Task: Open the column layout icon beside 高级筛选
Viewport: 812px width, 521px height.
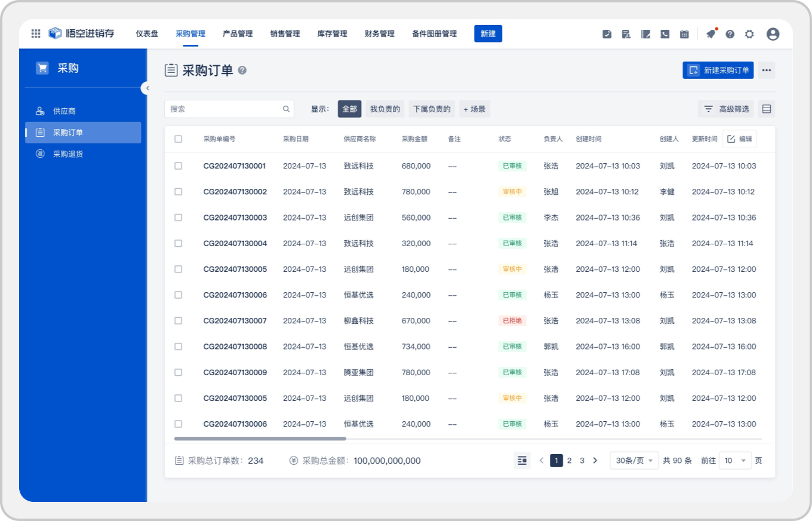Action: pos(767,109)
